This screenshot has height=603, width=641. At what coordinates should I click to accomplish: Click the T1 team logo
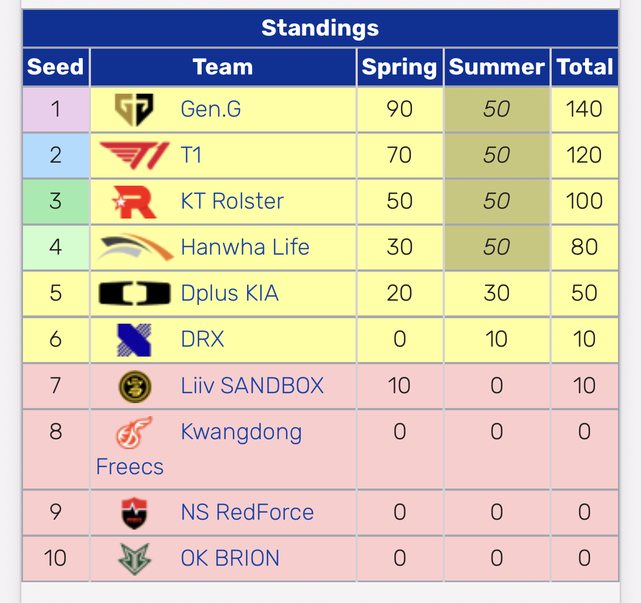[134, 155]
